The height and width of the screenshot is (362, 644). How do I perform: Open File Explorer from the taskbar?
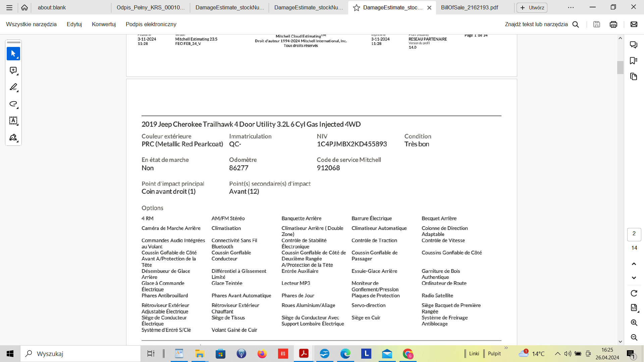(200, 354)
